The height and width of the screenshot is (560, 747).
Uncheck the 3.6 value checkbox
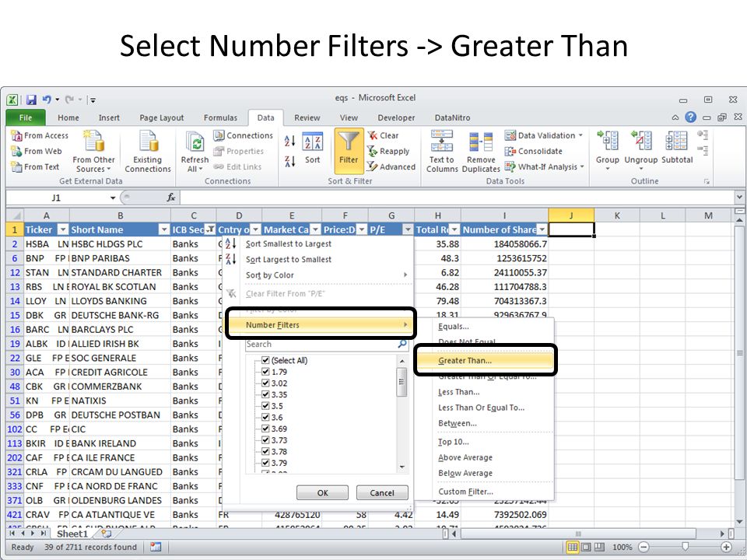tap(266, 417)
